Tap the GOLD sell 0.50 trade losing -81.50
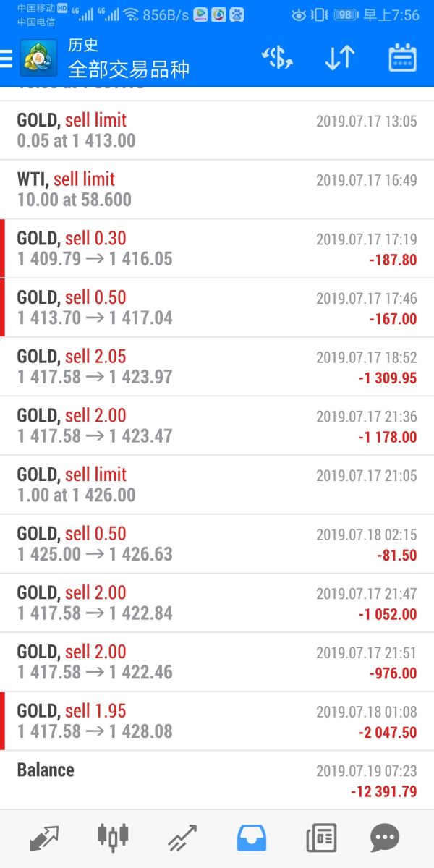Screen dimensions: 434x868 pos(217,544)
